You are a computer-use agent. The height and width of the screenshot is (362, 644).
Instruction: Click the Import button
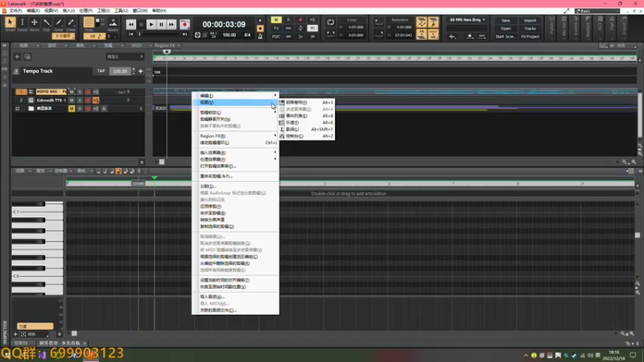(x=530, y=21)
